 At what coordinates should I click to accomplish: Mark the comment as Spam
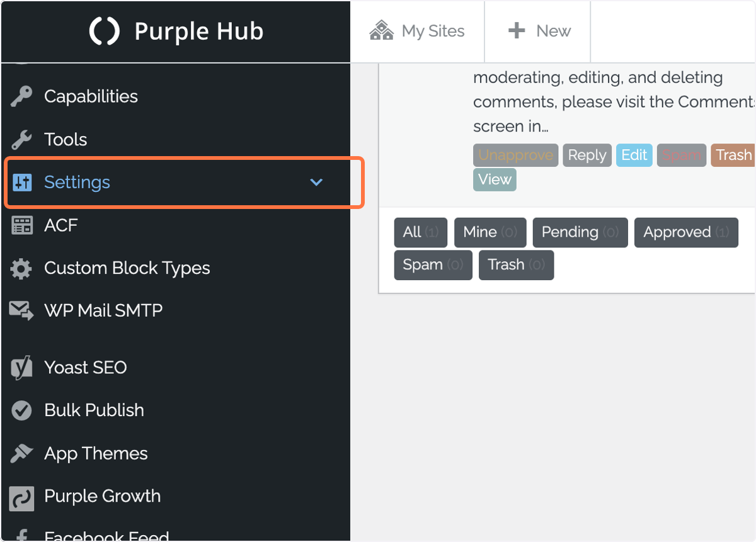coord(681,155)
